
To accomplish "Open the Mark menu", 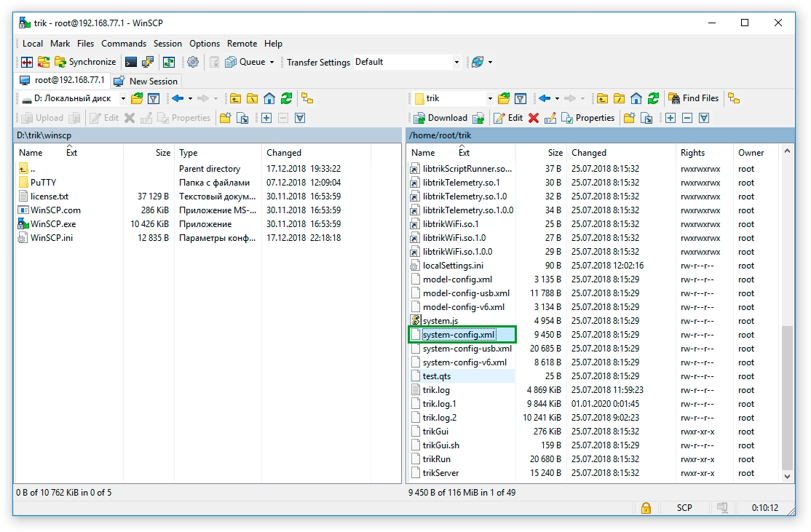I will pos(60,44).
